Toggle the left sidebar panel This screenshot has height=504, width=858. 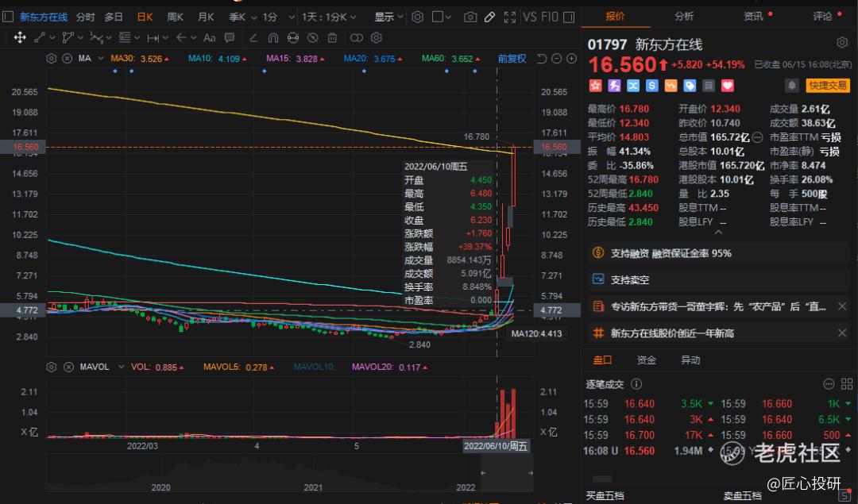(8, 17)
